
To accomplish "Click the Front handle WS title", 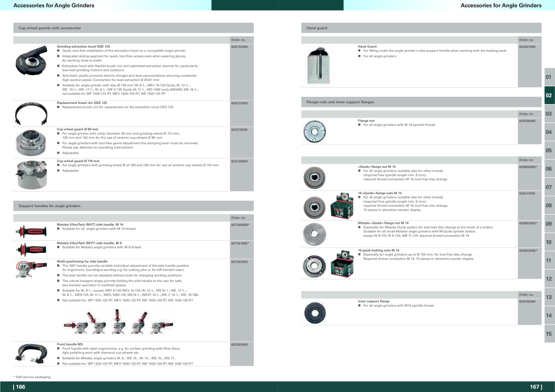I will pos(70,344).
